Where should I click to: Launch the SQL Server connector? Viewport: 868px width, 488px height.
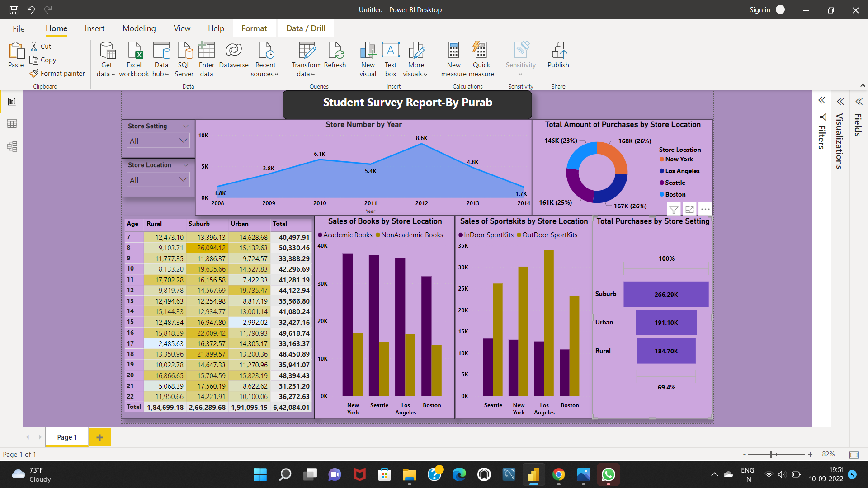coord(184,59)
